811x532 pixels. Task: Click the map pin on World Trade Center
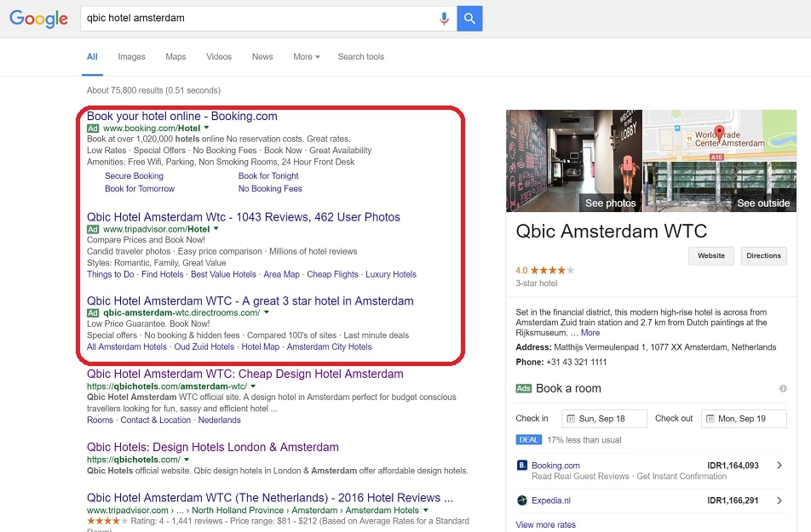point(719,132)
